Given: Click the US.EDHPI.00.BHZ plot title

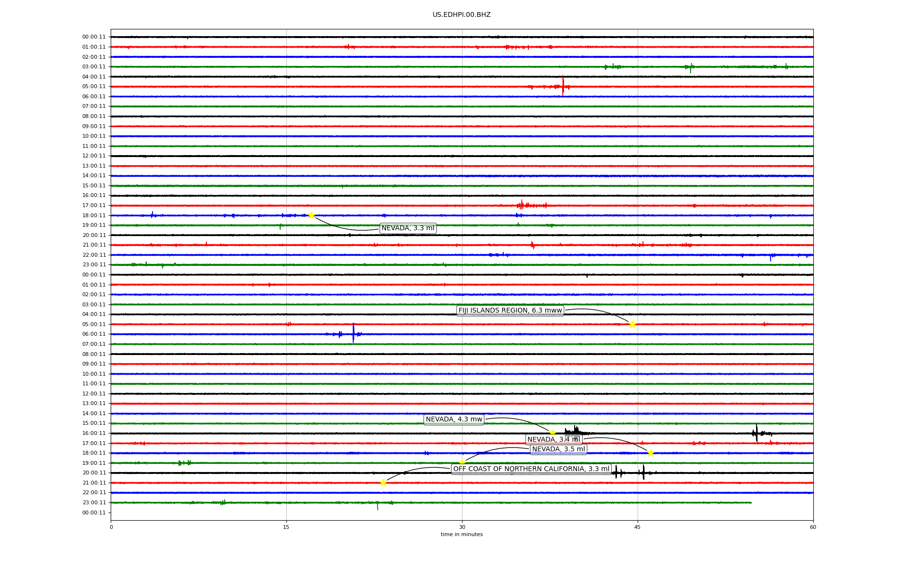Looking at the screenshot, I should pyautogui.click(x=462, y=15).
